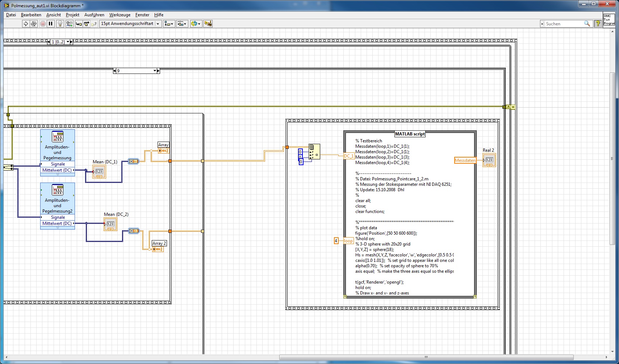The height and width of the screenshot is (364, 619).
Task: Open the Werkzeuge menu
Action: click(120, 15)
